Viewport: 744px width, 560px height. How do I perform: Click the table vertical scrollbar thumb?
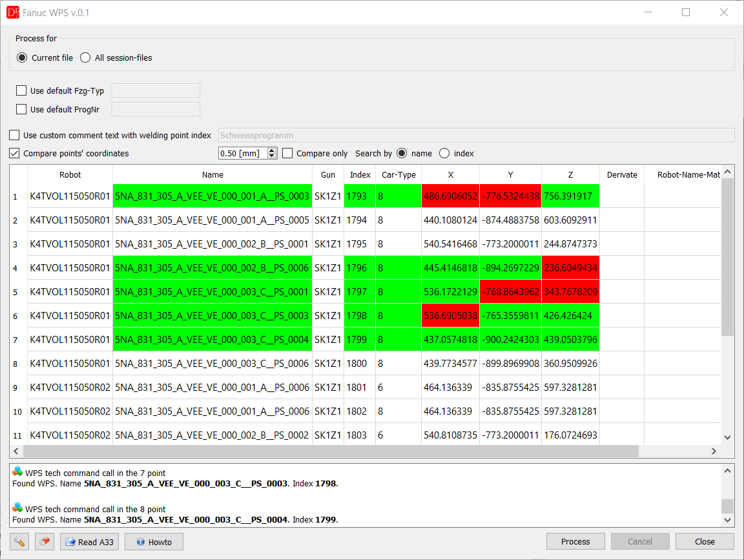727,258
